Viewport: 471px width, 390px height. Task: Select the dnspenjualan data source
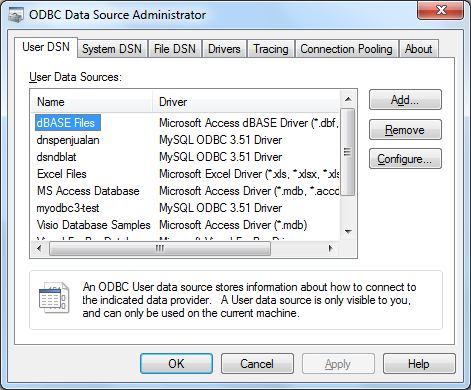(x=68, y=140)
